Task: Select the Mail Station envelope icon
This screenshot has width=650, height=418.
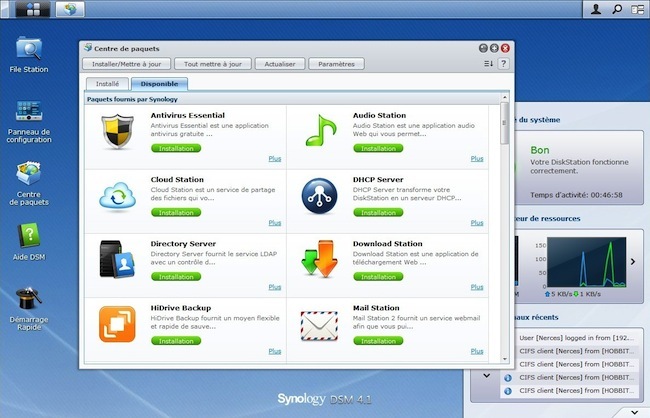Action: pyautogui.click(x=319, y=326)
